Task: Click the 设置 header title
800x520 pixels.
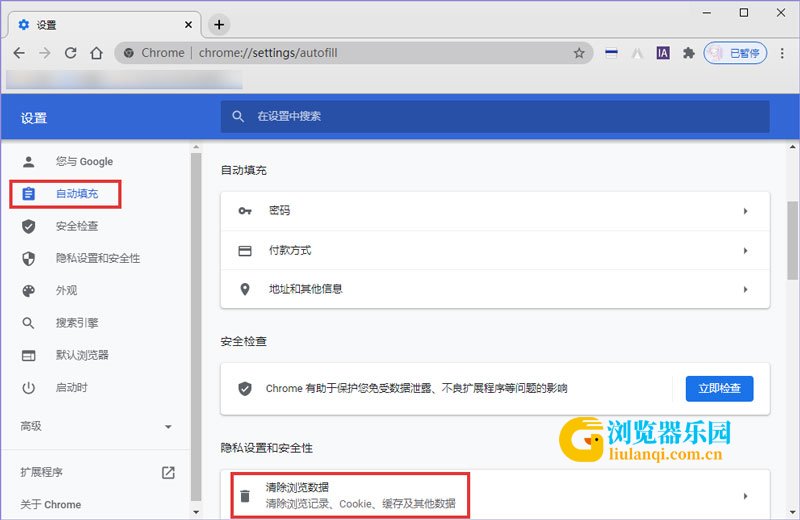Action: (34, 118)
